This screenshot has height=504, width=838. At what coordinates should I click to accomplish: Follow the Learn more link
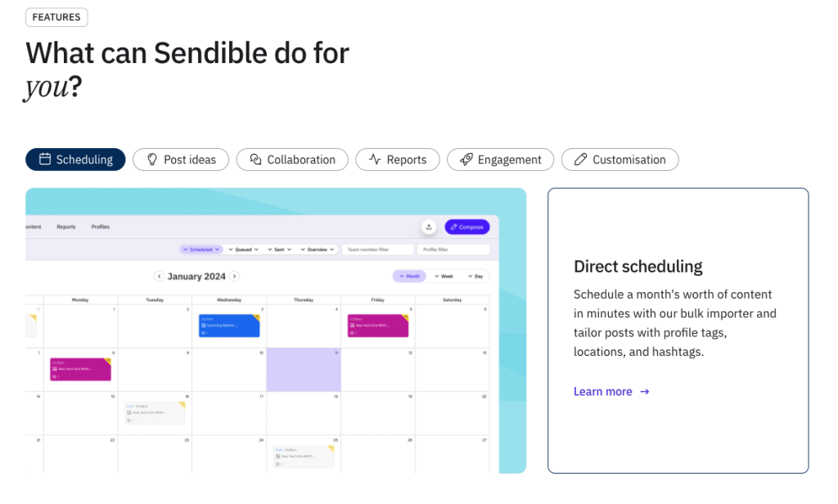click(603, 392)
